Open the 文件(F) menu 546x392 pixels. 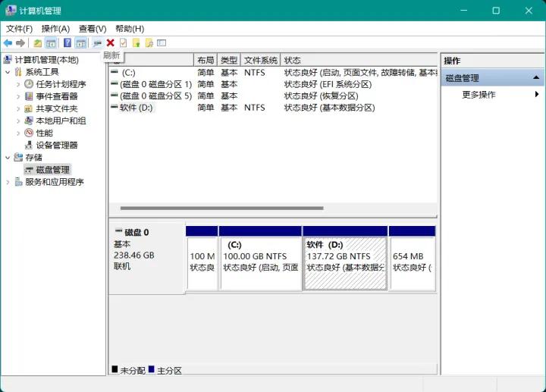pyautogui.click(x=19, y=29)
